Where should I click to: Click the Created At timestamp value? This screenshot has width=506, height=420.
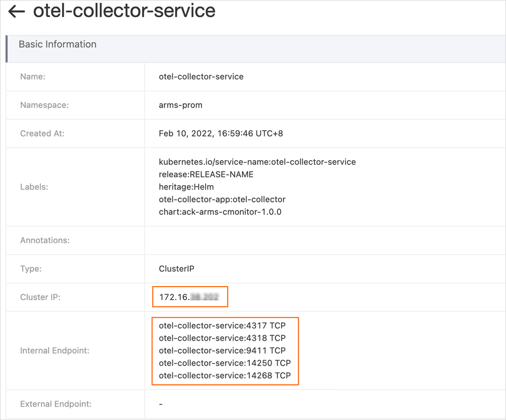click(220, 133)
